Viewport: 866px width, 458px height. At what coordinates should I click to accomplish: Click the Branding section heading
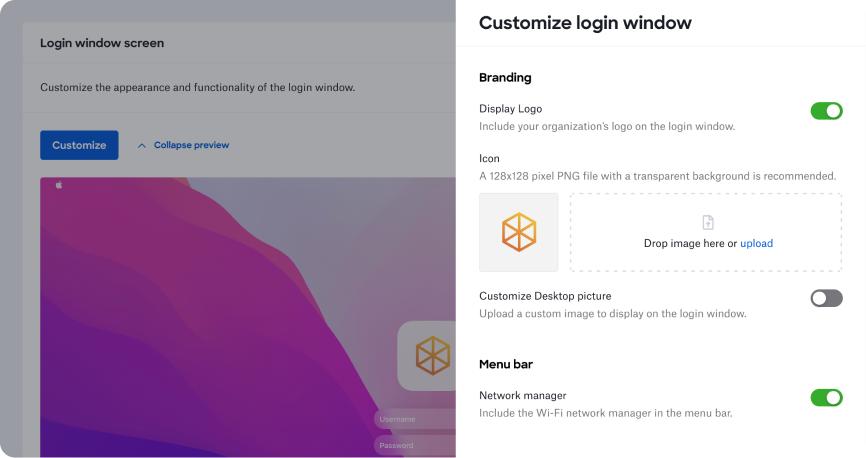click(x=505, y=78)
